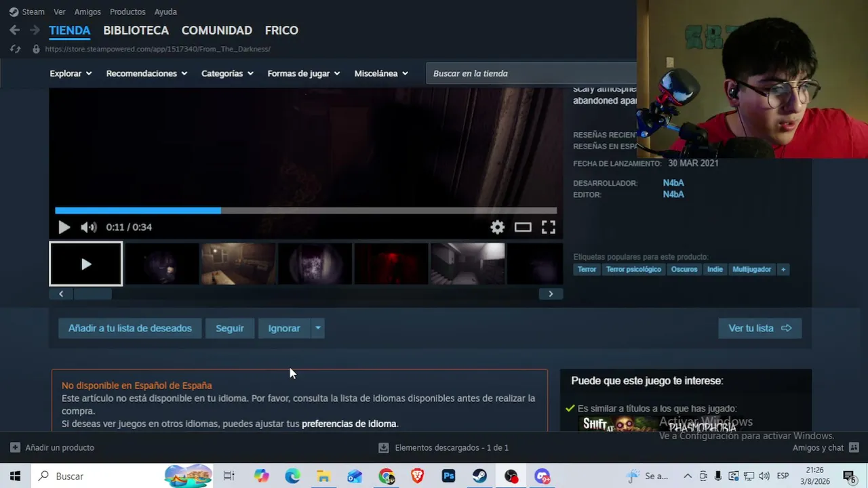Select the red-lit screenshot thumbnail
Image resolution: width=868 pixels, height=488 pixels.
click(x=391, y=264)
